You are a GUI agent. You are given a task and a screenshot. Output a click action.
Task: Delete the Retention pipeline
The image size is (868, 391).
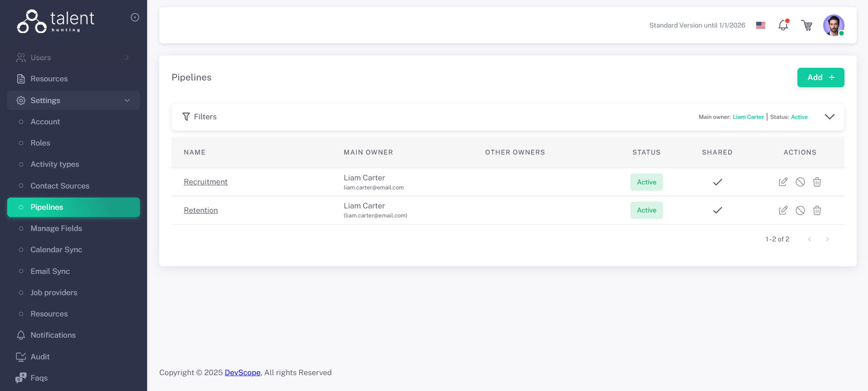(817, 210)
